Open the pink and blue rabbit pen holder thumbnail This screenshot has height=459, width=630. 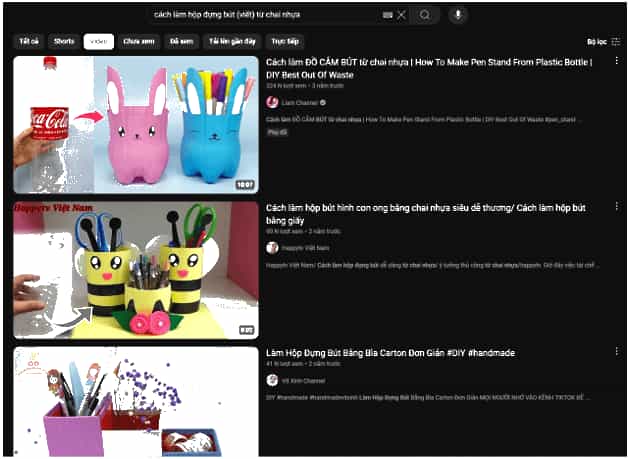(136, 125)
